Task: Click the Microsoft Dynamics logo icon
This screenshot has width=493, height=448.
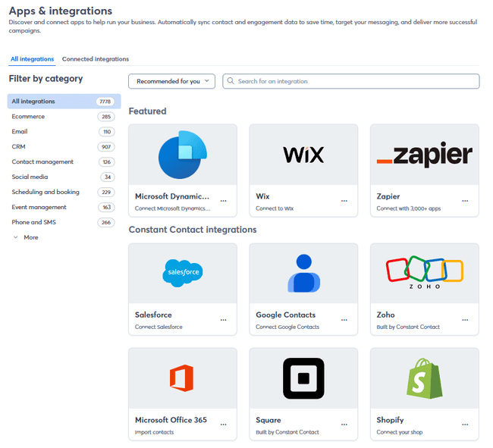Action: click(x=182, y=155)
